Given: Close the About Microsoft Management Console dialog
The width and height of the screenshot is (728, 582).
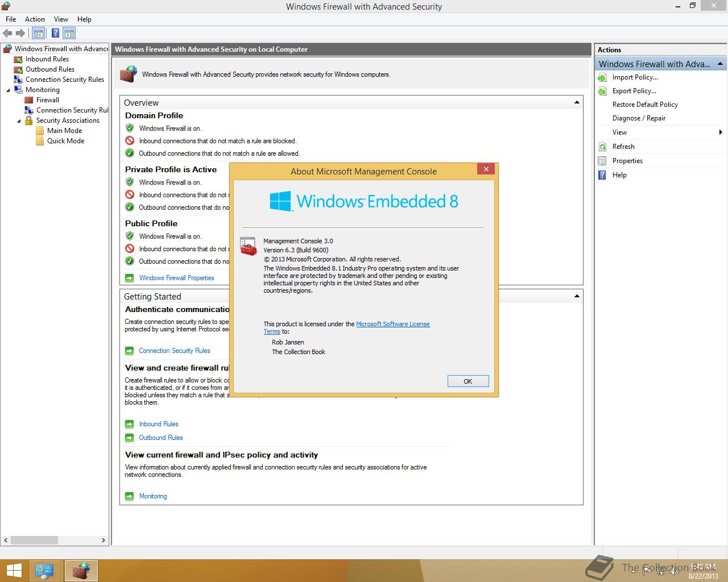Looking at the screenshot, I should [486, 169].
